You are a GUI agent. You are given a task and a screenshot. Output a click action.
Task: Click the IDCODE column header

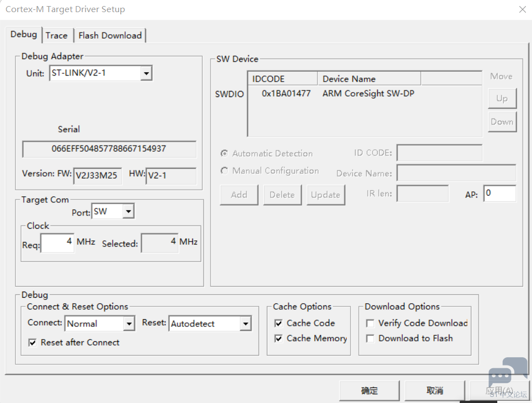pos(282,79)
